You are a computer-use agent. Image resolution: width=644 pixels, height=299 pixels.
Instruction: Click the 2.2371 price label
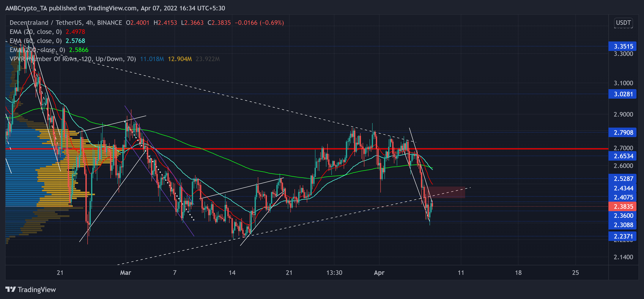622,236
